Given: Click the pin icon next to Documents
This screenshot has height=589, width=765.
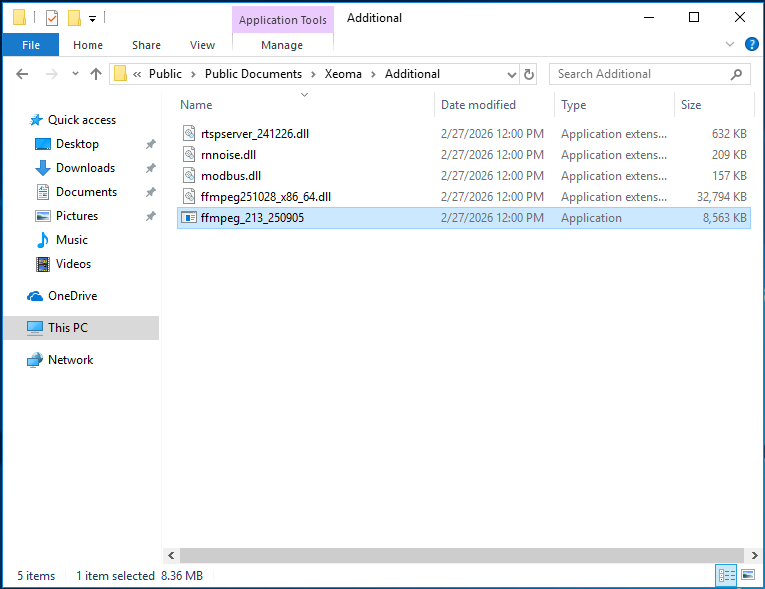Looking at the screenshot, I should click(151, 192).
